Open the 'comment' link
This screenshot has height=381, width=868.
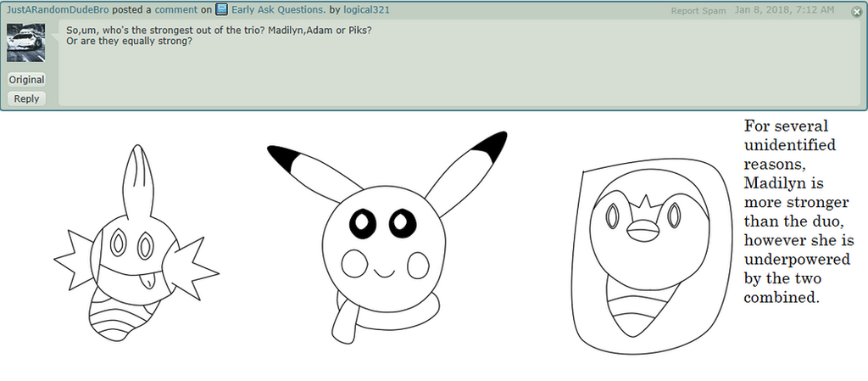[x=175, y=9]
